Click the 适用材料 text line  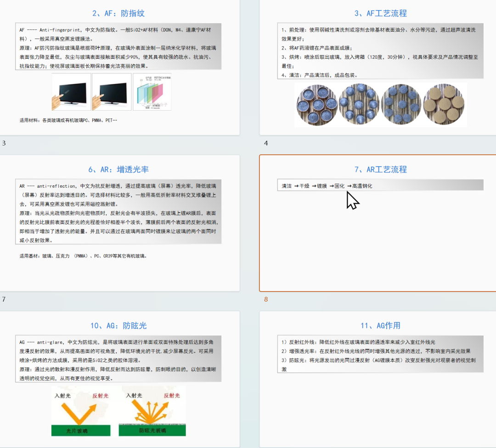68,121
